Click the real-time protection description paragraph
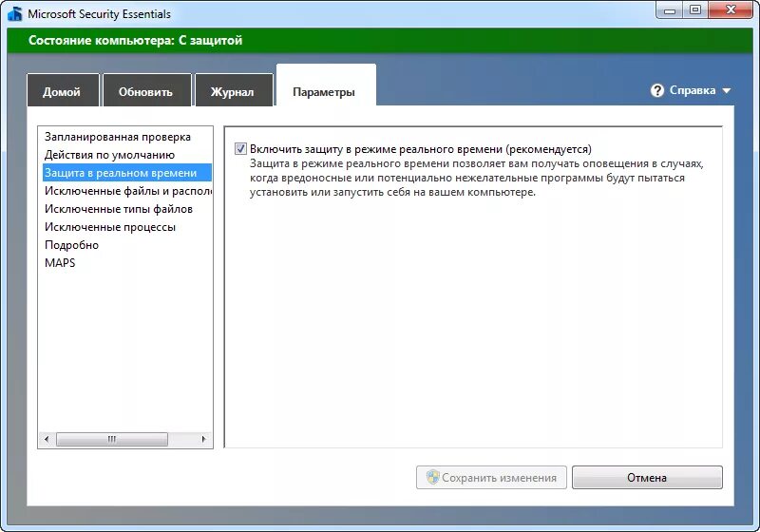Screen dimensions: 760x532 coord(477,178)
